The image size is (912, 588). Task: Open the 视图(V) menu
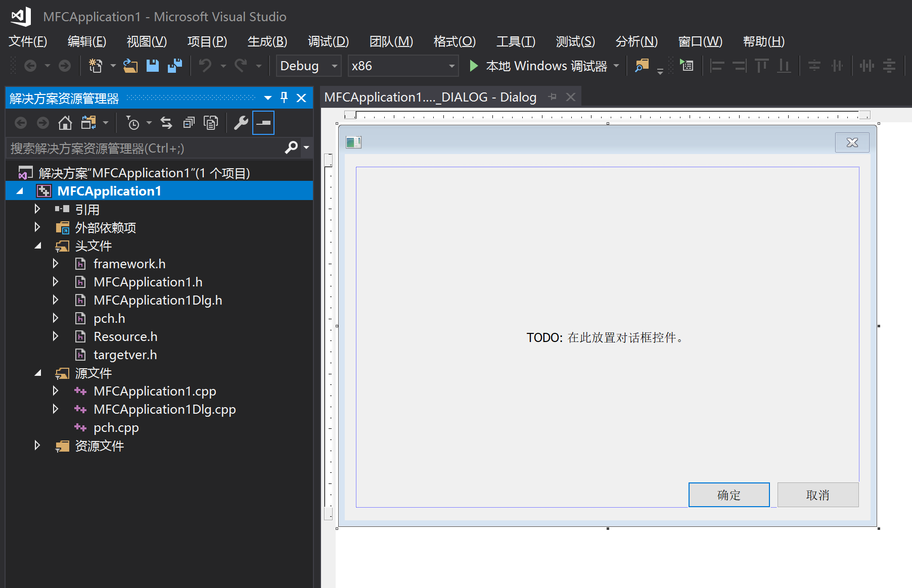tap(147, 41)
